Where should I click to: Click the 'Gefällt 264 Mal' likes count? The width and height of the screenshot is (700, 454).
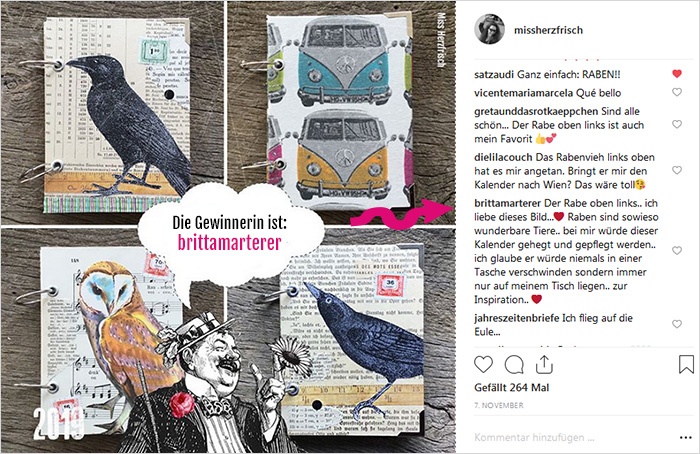pyautogui.click(x=512, y=387)
